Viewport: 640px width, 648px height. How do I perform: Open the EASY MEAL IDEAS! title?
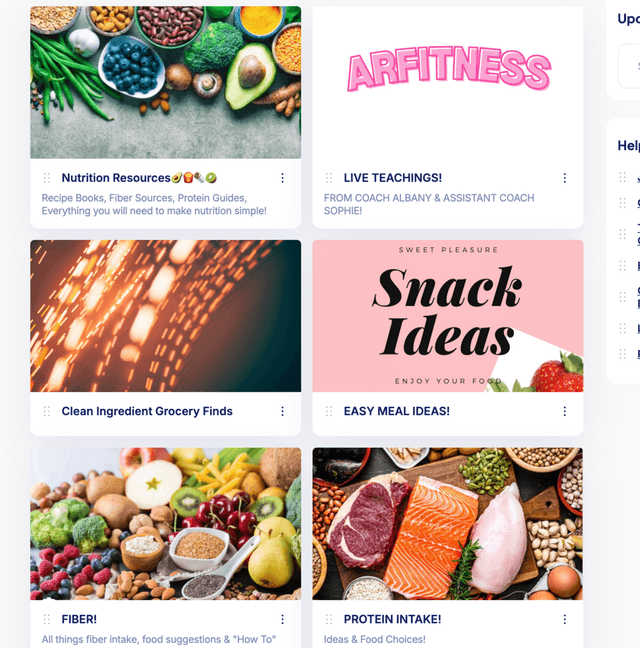(x=397, y=411)
